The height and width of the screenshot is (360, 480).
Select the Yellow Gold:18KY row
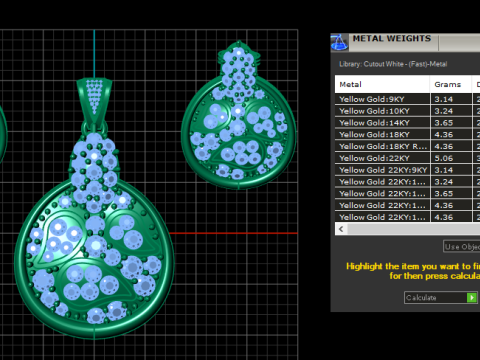pyautogui.click(x=407, y=135)
